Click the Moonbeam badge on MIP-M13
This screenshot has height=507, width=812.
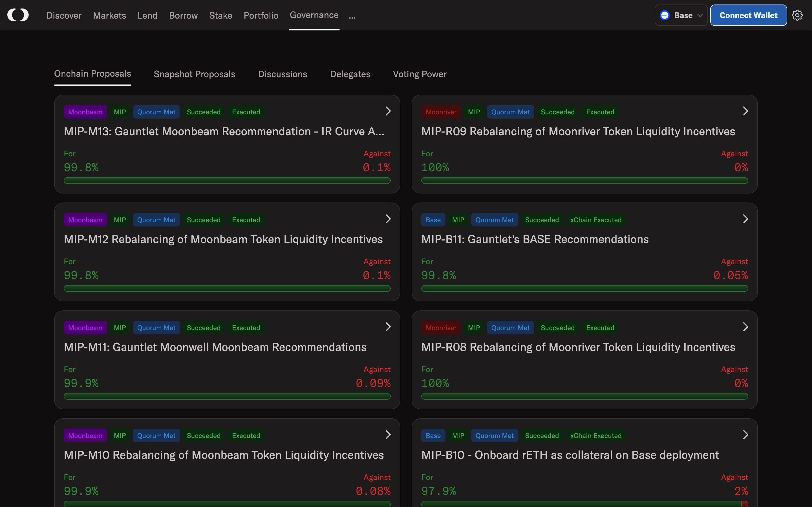pos(85,112)
